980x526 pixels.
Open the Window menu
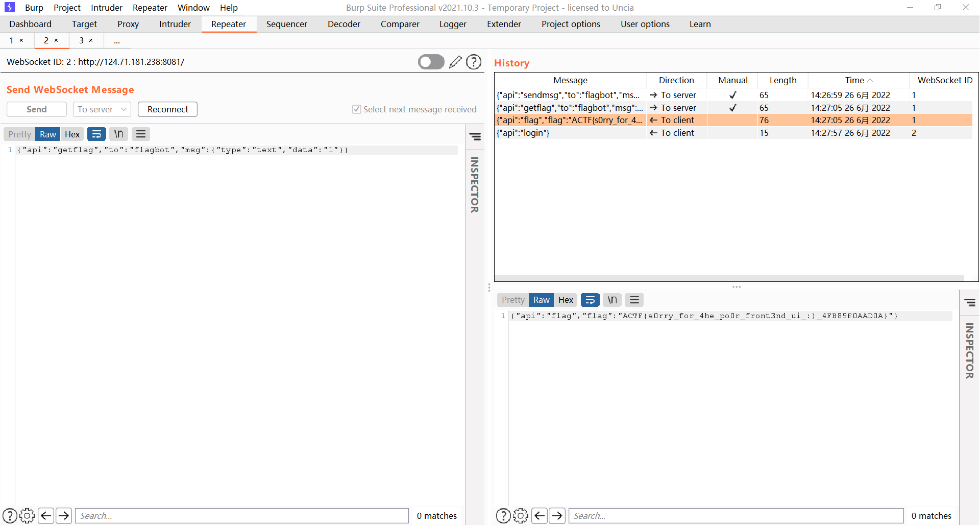[193, 8]
